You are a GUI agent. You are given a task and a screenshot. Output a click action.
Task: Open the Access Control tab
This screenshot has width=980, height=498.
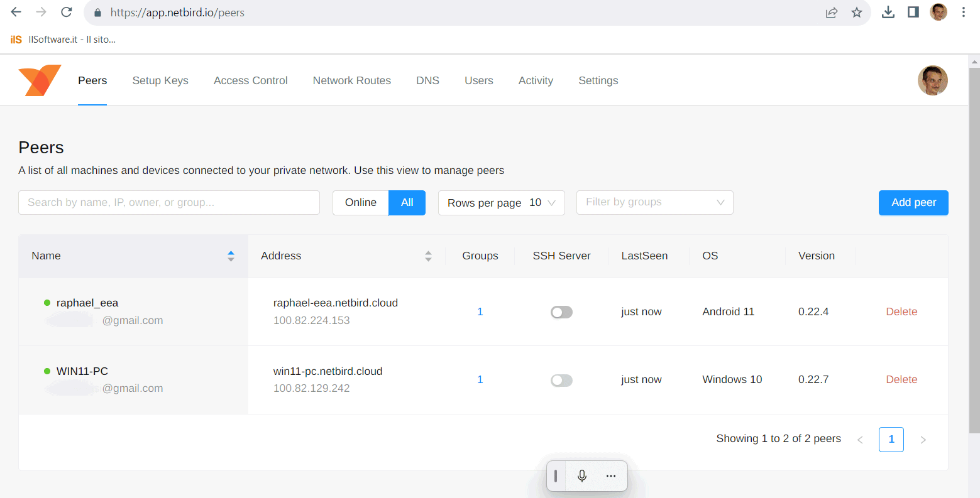[x=251, y=80]
